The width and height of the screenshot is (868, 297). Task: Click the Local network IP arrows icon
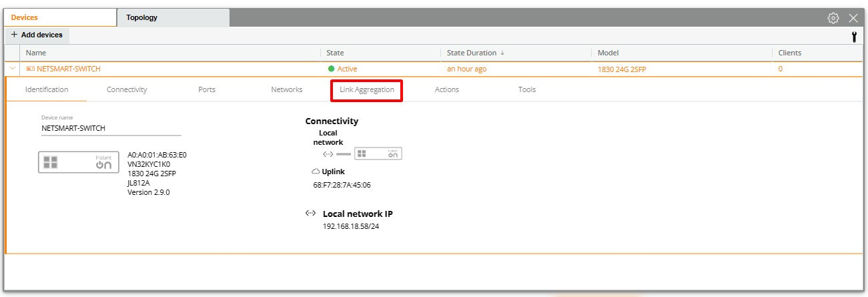(x=310, y=214)
